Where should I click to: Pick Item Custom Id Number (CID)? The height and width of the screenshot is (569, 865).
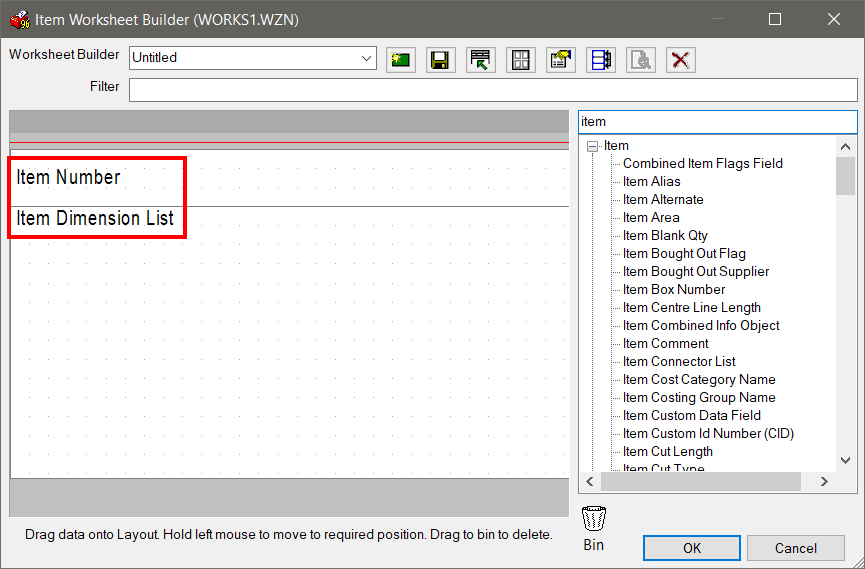click(x=708, y=434)
